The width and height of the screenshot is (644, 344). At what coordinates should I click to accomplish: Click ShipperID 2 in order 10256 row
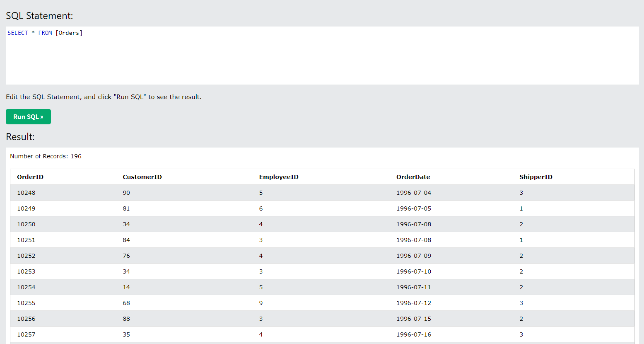coord(521,319)
